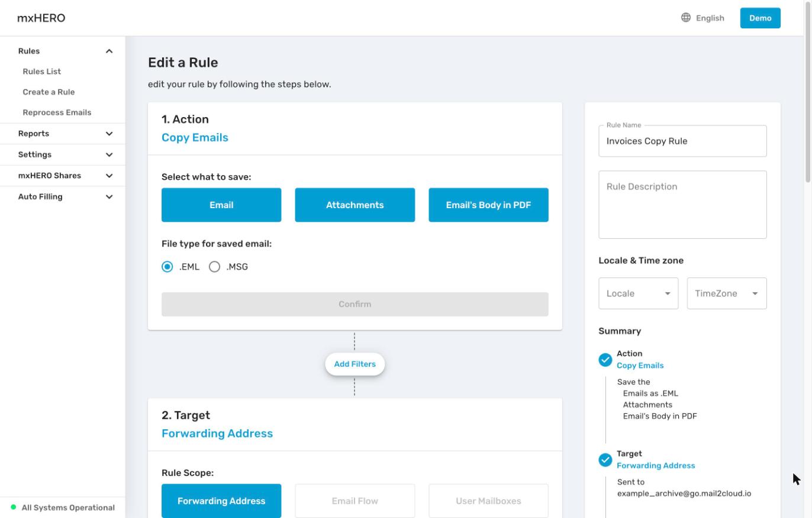
Task: Click the Add Filters button
Action: (355, 364)
